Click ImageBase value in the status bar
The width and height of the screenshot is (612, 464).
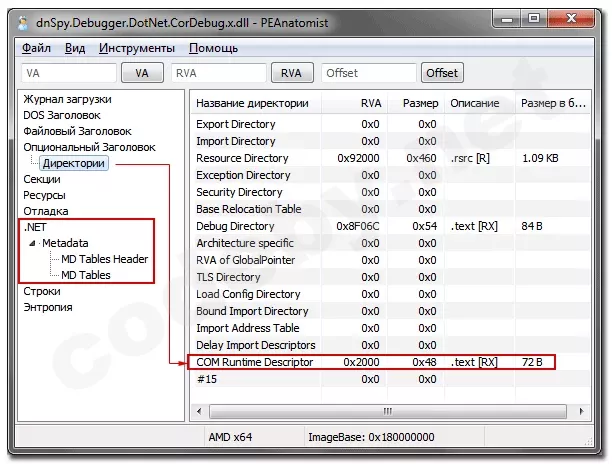tap(371, 437)
